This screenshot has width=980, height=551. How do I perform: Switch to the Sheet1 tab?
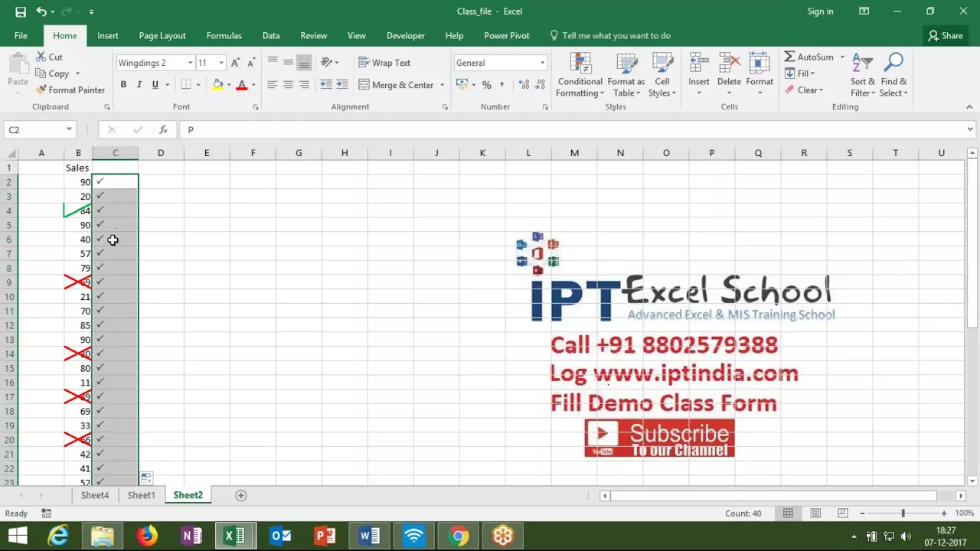(x=141, y=495)
